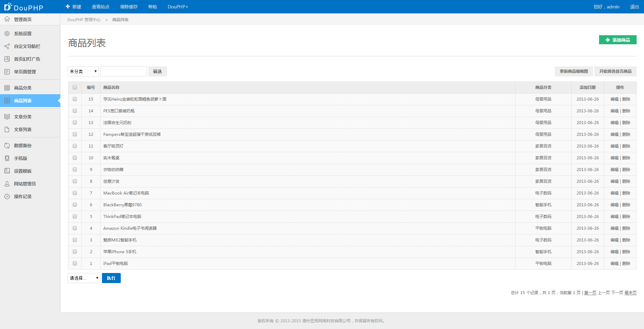Click the 筛选 filter button
644x329 pixels.
point(157,71)
